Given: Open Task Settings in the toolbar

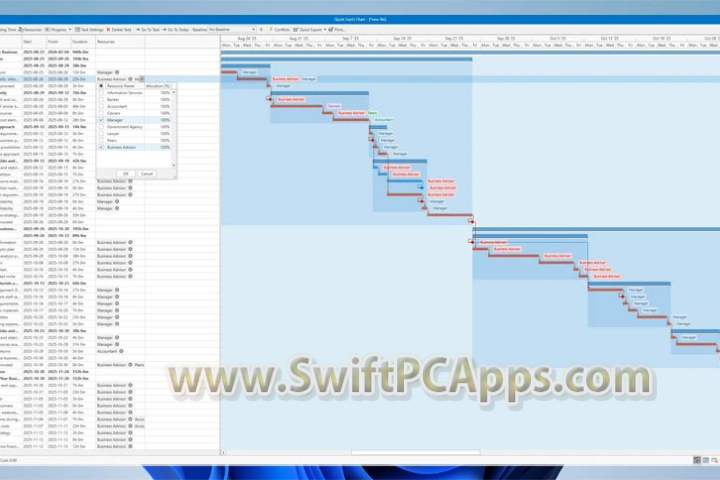Looking at the screenshot, I should pyautogui.click(x=89, y=29).
